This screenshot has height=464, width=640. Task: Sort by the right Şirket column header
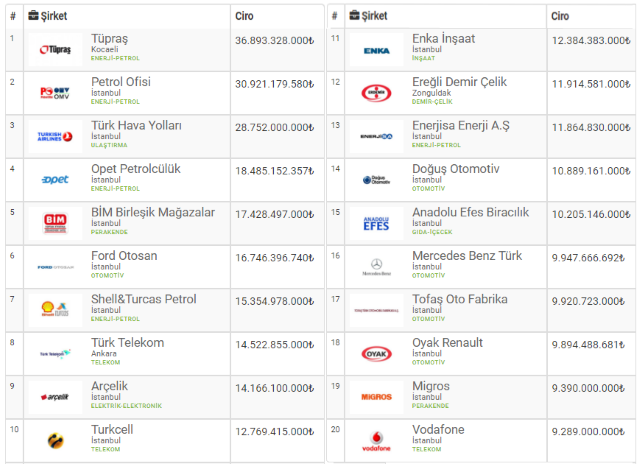[368, 16]
